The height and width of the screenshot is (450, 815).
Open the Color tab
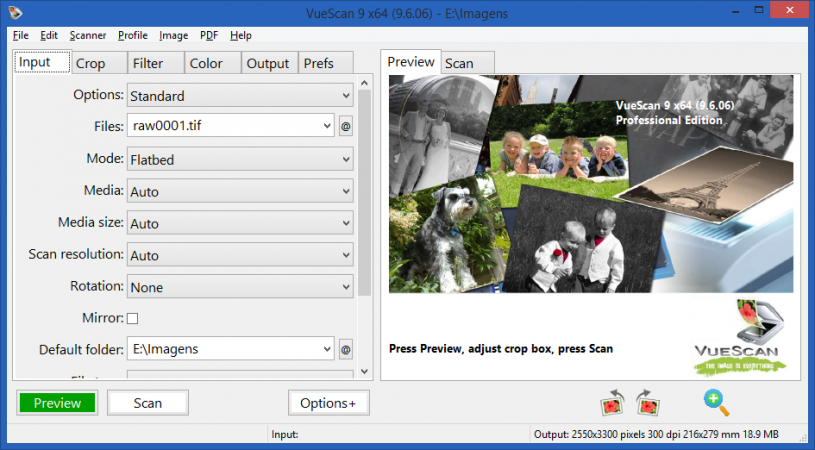click(x=206, y=63)
